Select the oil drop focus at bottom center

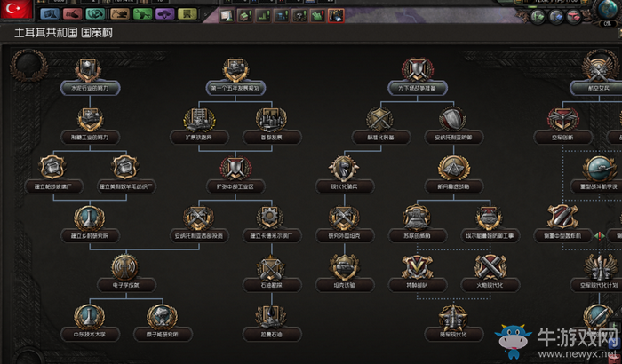click(272, 316)
